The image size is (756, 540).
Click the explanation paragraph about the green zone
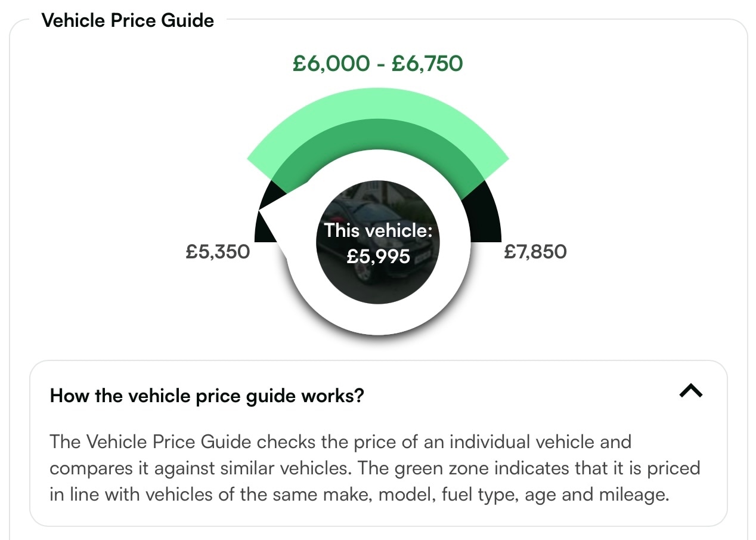374,468
